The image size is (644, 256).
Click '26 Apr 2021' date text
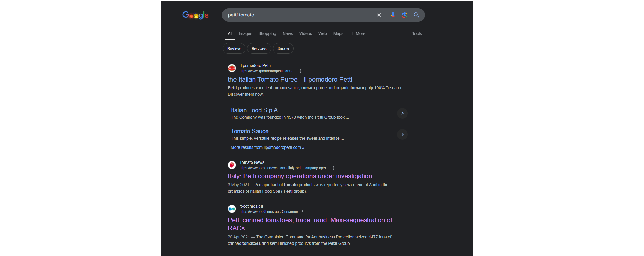tap(239, 237)
